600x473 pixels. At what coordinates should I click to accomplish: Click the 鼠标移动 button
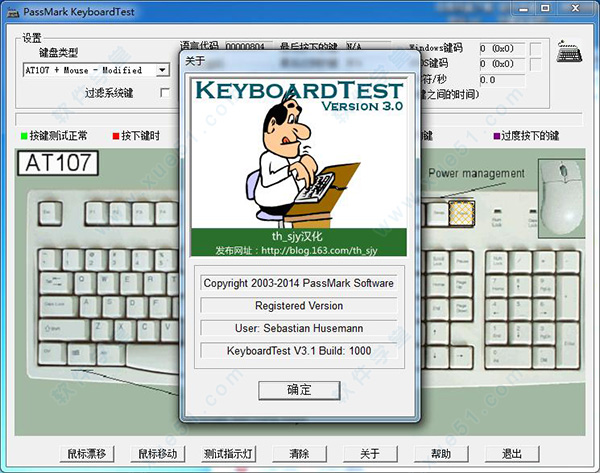coord(158,454)
